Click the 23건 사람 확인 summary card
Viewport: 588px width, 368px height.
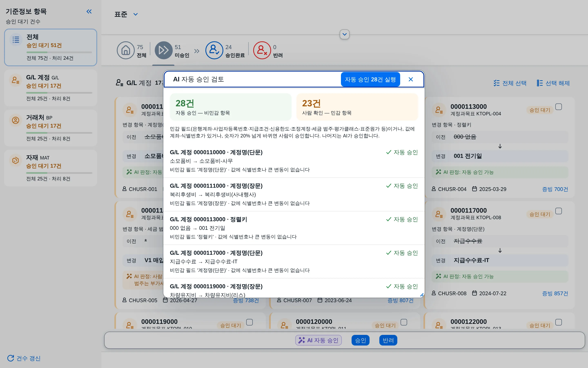(x=357, y=107)
